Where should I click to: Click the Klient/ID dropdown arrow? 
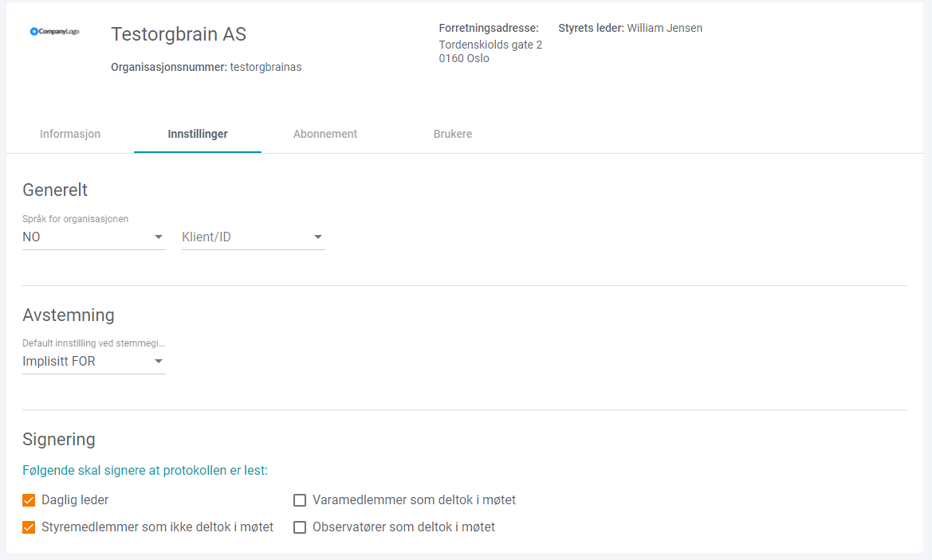pyautogui.click(x=318, y=237)
